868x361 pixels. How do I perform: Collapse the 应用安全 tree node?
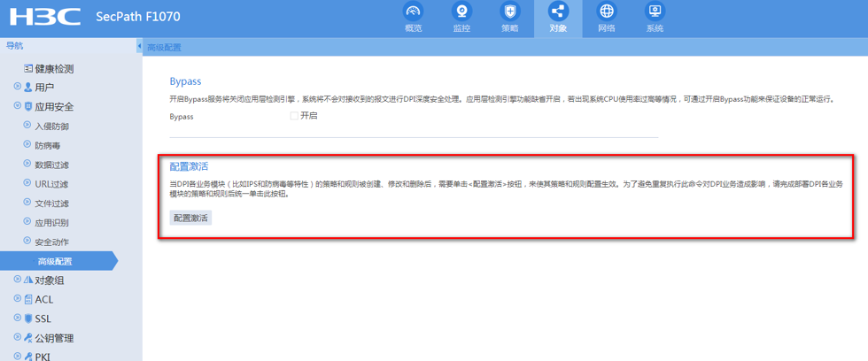point(18,107)
